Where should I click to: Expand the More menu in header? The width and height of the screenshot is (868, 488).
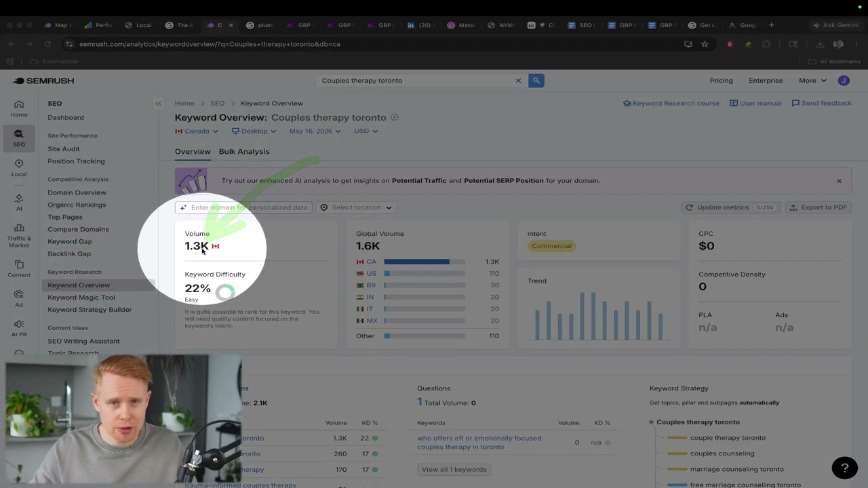pyautogui.click(x=812, y=81)
